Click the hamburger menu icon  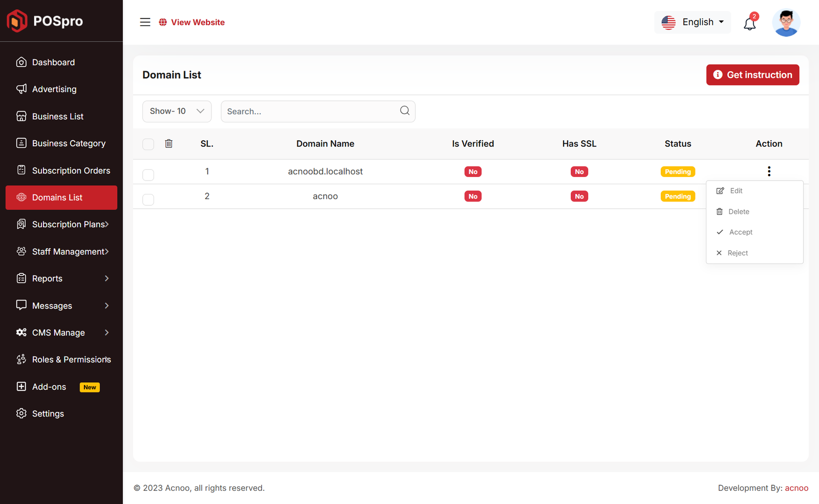(x=145, y=22)
